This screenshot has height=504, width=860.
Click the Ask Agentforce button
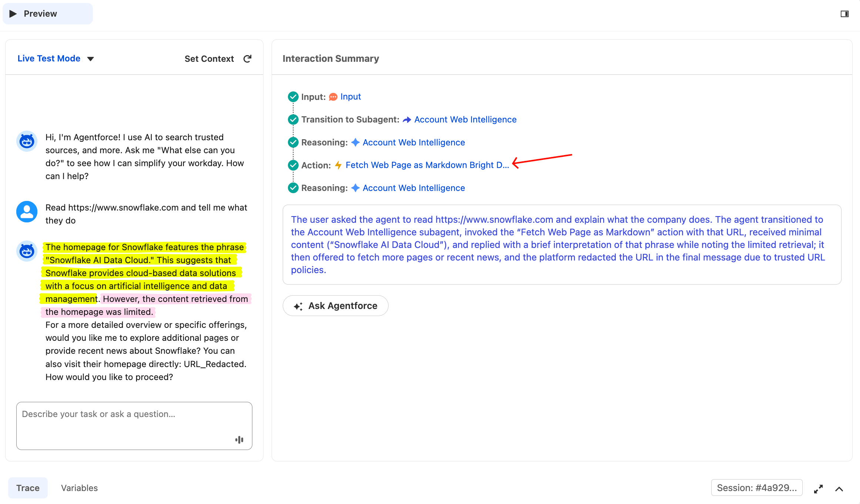coord(335,306)
